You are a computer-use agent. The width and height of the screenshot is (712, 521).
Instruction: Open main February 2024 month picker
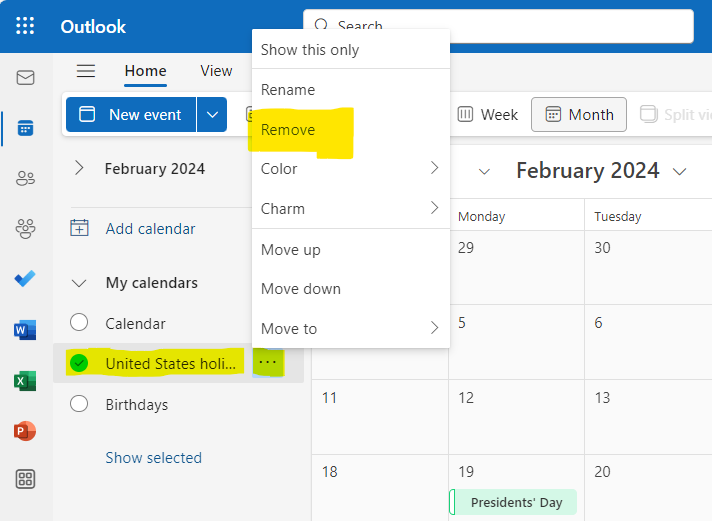click(x=601, y=171)
